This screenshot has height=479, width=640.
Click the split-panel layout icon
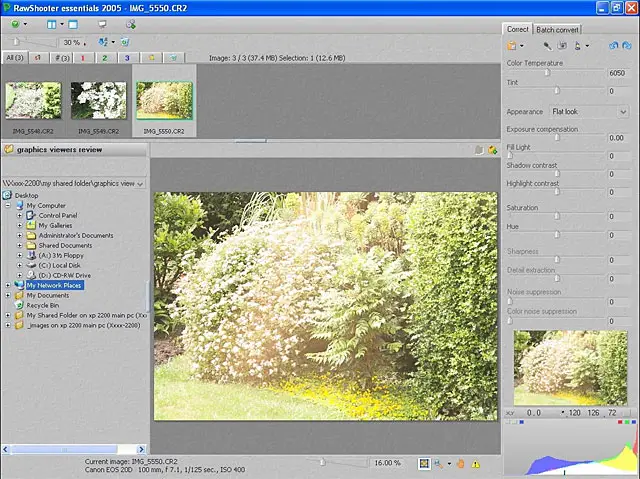click(x=51, y=24)
